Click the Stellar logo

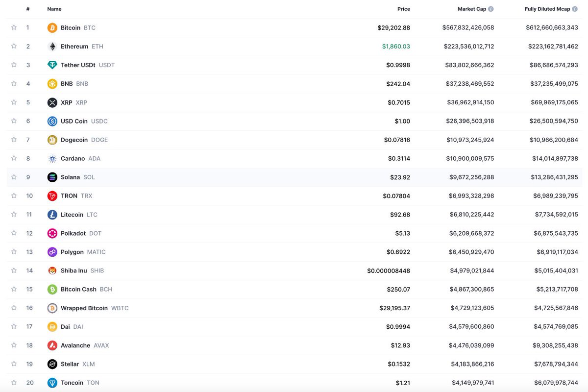[x=52, y=364]
